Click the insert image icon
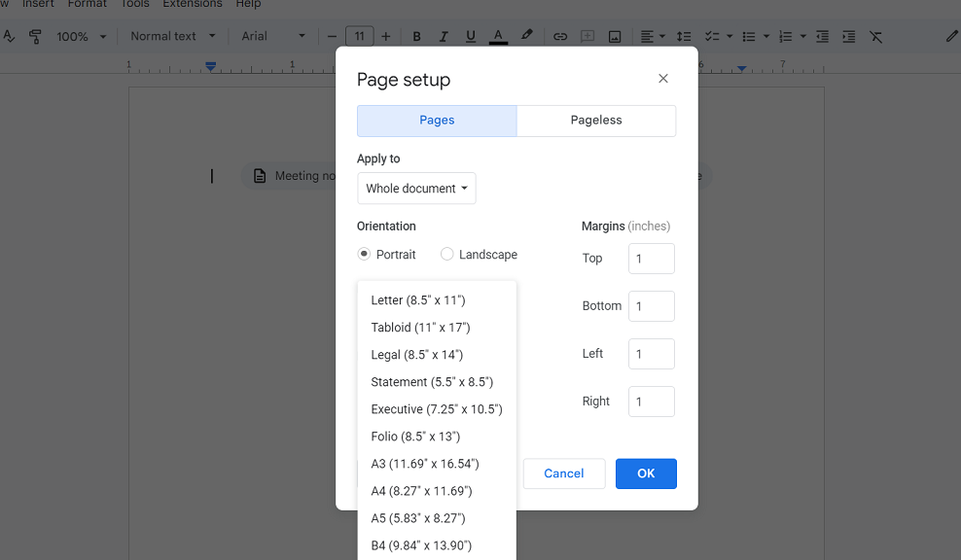961x560 pixels. [615, 37]
